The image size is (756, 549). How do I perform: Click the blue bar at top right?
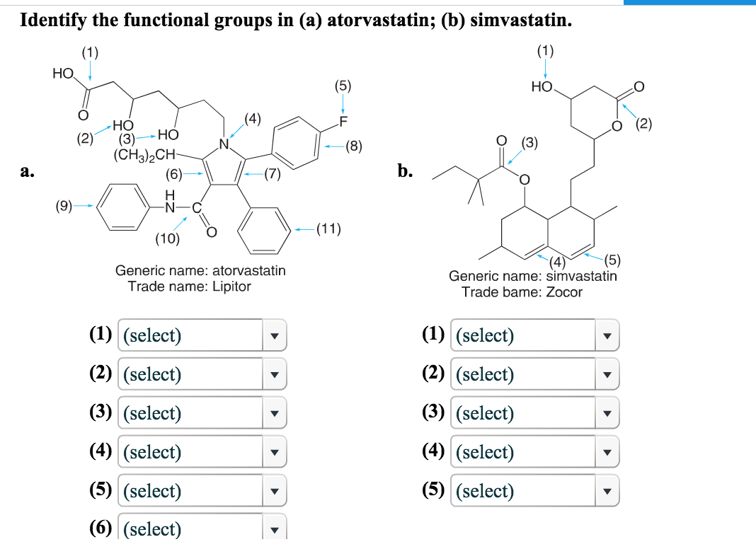point(690,3)
